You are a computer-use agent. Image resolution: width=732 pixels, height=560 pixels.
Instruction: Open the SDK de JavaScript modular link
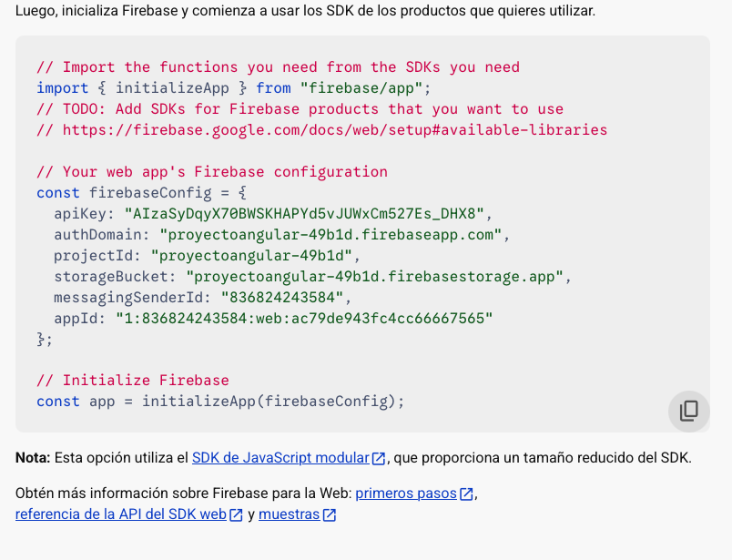pos(280,458)
